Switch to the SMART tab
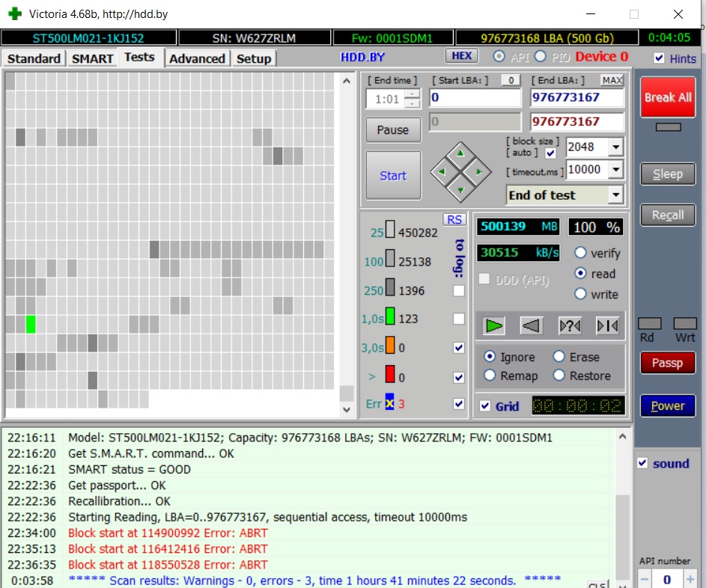The height and width of the screenshot is (588, 706). tap(92, 58)
